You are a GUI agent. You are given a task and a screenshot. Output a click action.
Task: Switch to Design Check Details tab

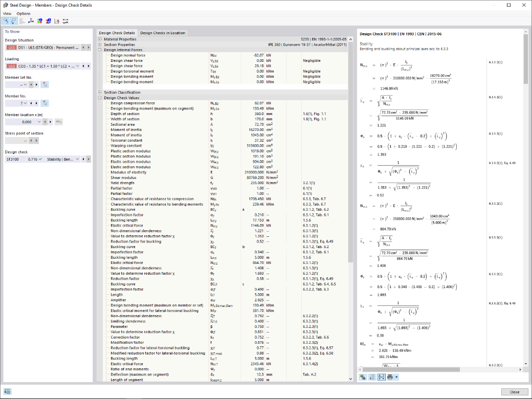pos(117,33)
